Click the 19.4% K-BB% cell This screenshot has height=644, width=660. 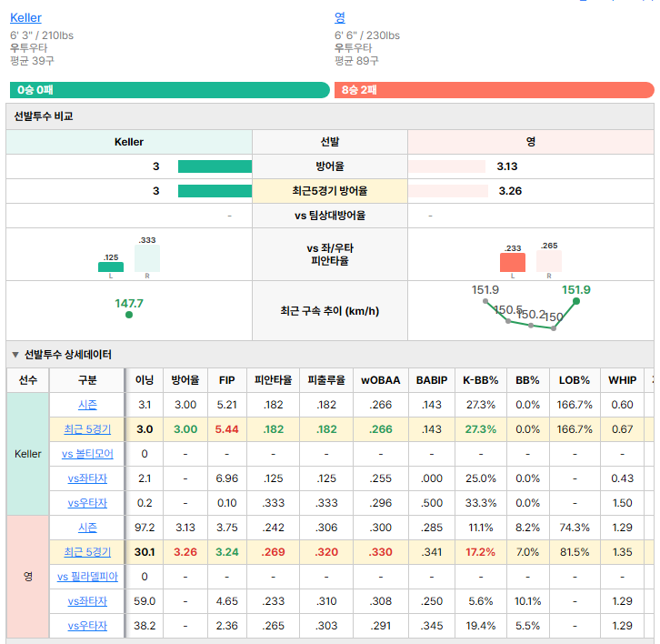pyautogui.click(x=481, y=626)
